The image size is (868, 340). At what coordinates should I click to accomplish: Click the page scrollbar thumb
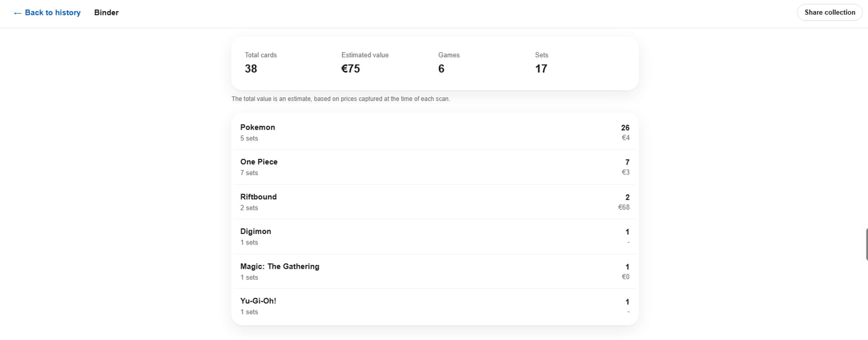866,244
